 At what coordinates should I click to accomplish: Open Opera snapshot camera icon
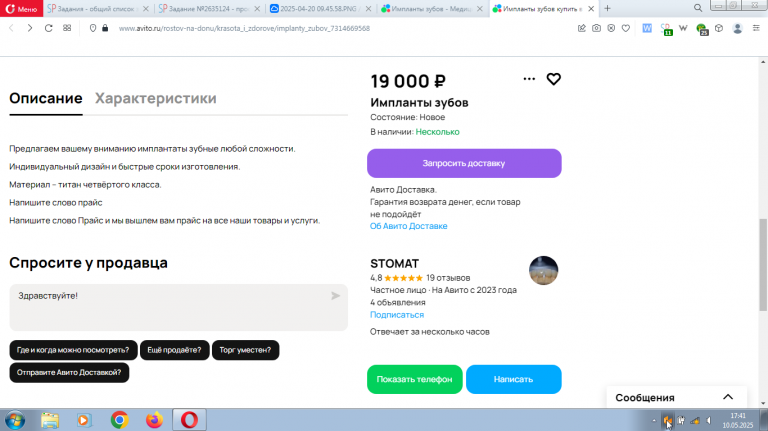coord(596,28)
